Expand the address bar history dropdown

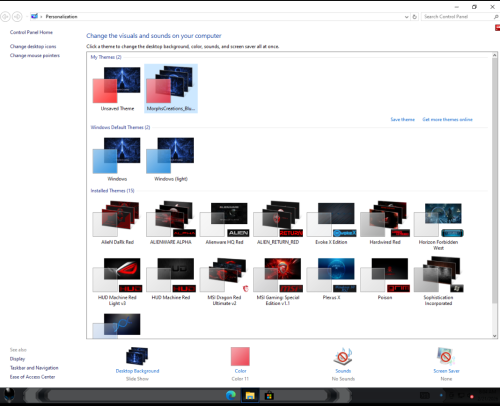tap(406, 17)
